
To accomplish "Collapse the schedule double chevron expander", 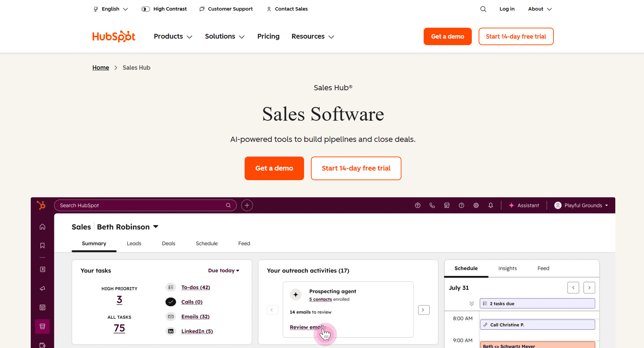I will point(471,304).
